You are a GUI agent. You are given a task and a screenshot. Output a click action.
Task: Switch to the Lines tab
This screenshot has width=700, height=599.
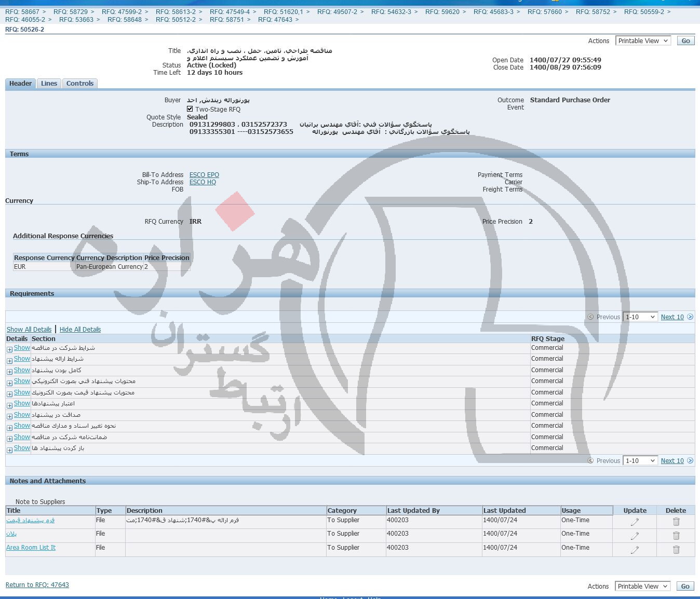coord(49,84)
